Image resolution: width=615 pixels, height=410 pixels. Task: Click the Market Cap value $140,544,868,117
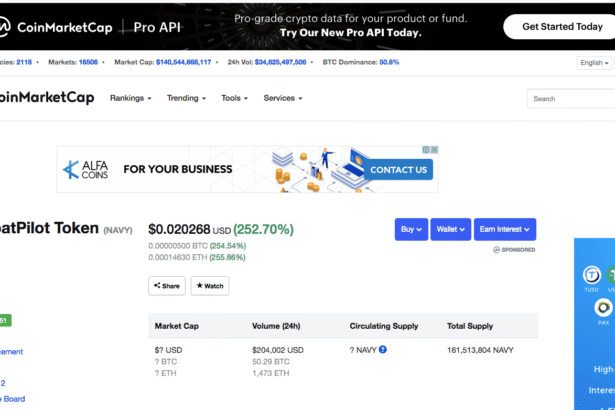[x=184, y=62]
